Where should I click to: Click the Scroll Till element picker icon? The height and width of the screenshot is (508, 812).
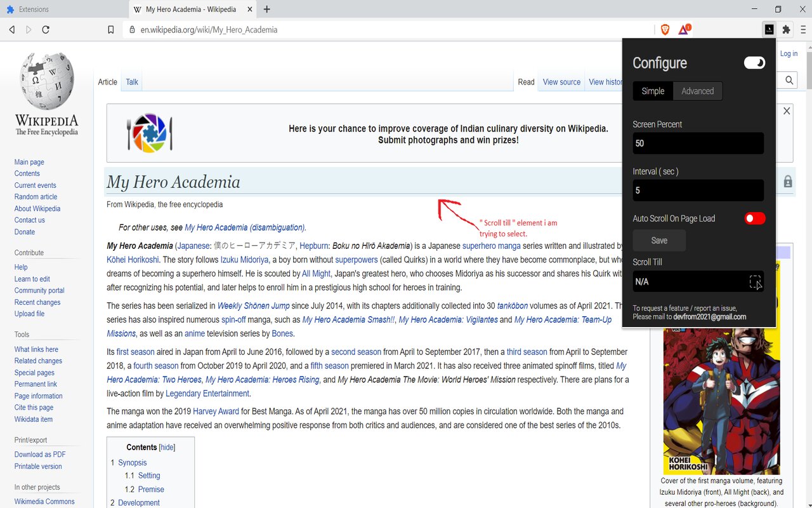754,282
